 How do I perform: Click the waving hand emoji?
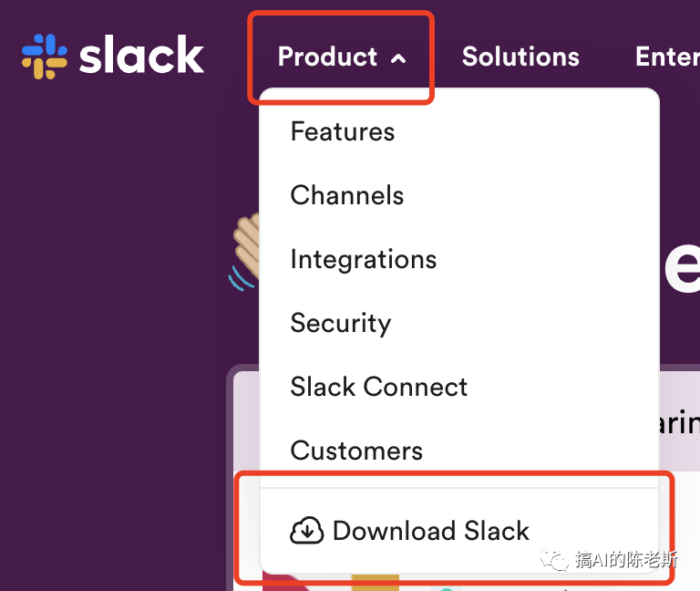245,252
